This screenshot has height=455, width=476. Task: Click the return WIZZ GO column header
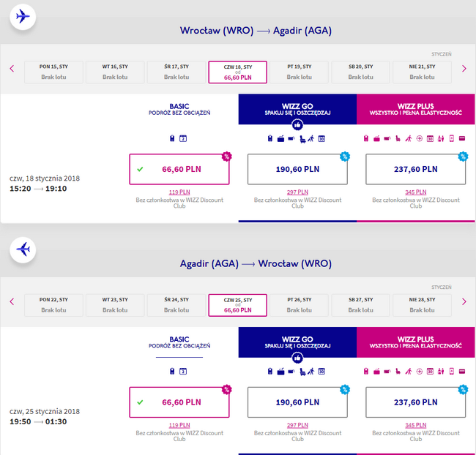[297, 342]
